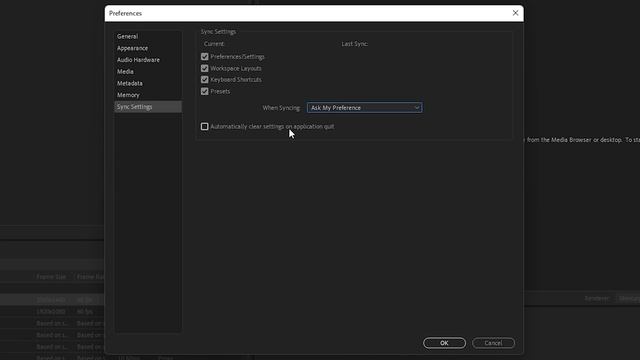
Task: Toggle Workspace Layouts sync checkbox
Action: point(204,68)
